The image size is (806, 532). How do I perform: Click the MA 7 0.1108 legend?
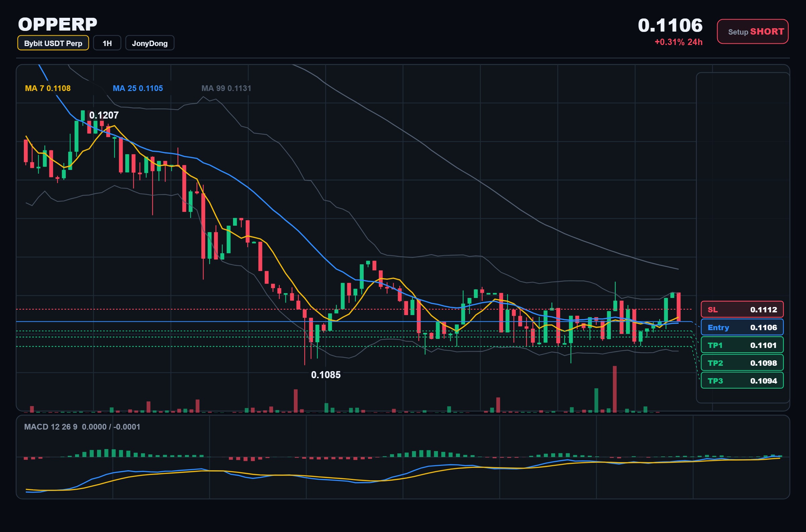coord(48,88)
